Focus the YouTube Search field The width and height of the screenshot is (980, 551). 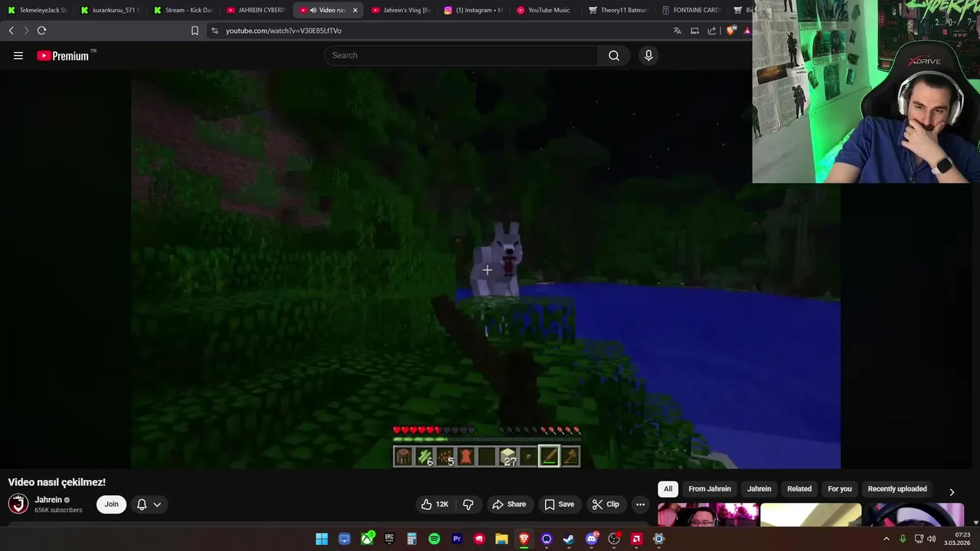tap(462, 55)
